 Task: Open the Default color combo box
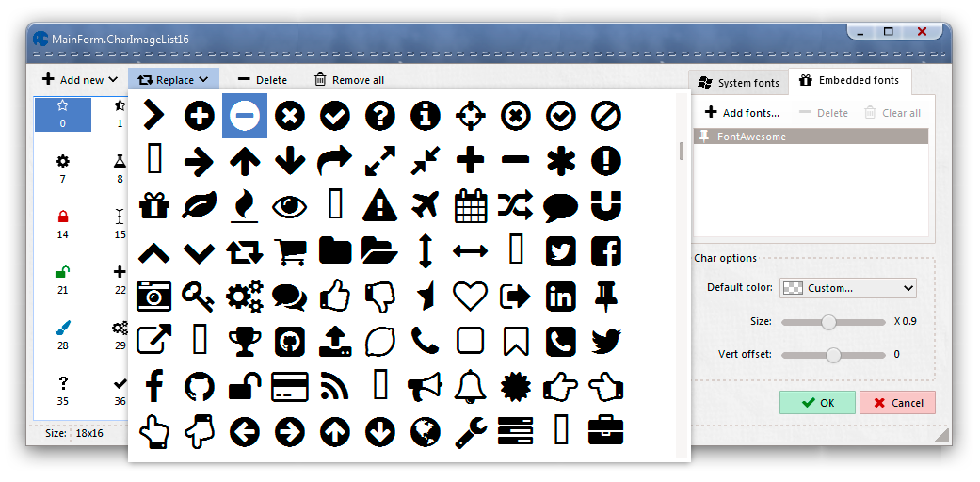847,288
